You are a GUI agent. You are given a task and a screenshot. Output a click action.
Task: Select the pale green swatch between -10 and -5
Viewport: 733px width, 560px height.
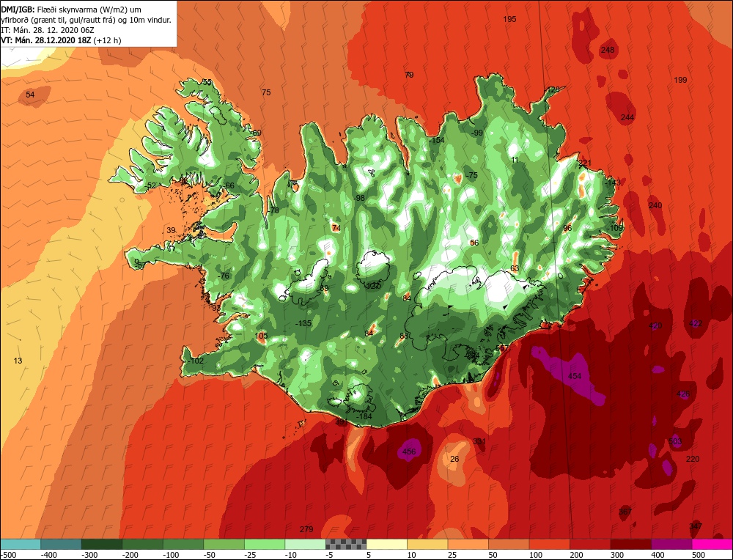[x=305, y=544]
